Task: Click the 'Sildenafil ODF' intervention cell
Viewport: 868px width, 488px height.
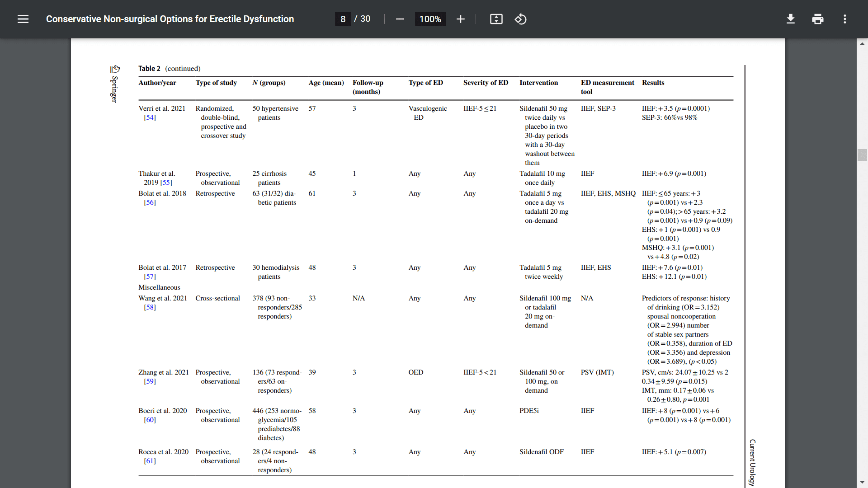Action: tap(542, 452)
